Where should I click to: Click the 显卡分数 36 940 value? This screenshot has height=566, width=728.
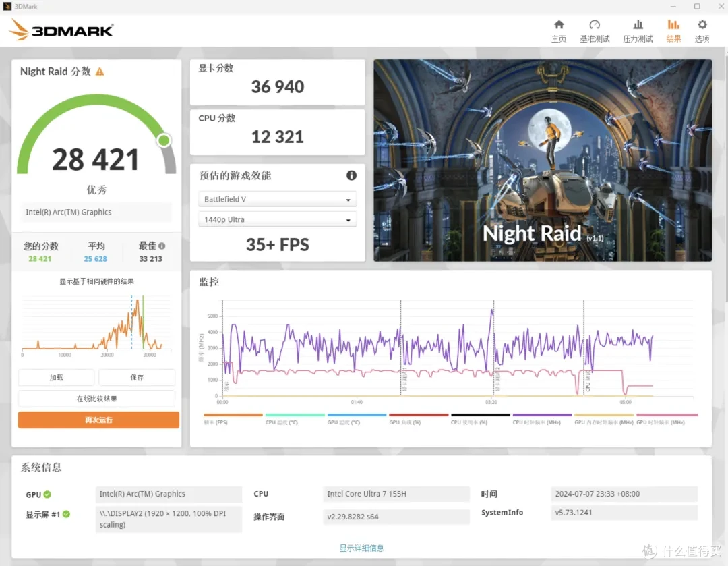coord(277,87)
